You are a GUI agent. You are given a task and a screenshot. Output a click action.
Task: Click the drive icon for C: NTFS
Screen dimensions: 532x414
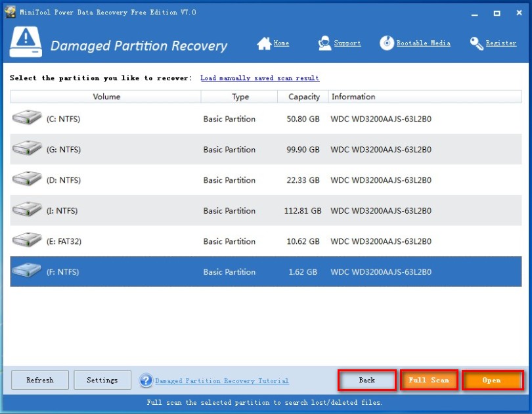click(27, 117)
